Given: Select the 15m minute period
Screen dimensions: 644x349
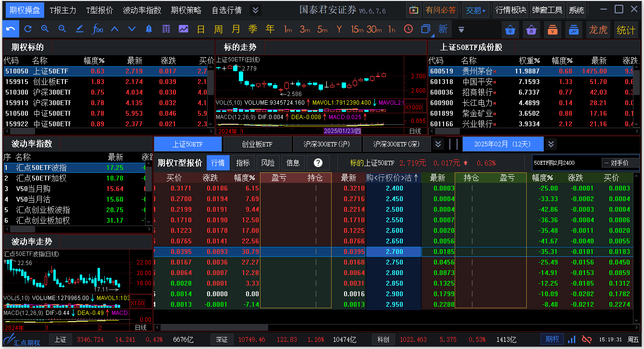Looking at the screenshot, I should 357,29.
